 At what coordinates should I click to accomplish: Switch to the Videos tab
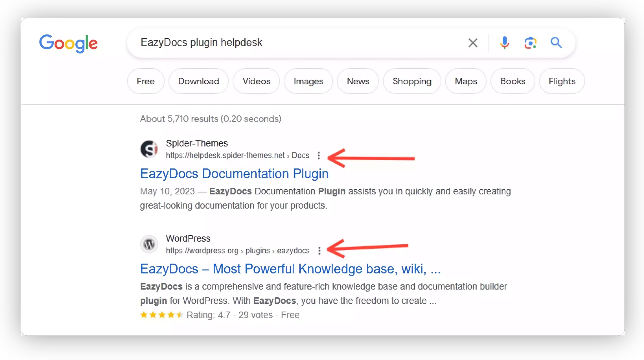256,81
